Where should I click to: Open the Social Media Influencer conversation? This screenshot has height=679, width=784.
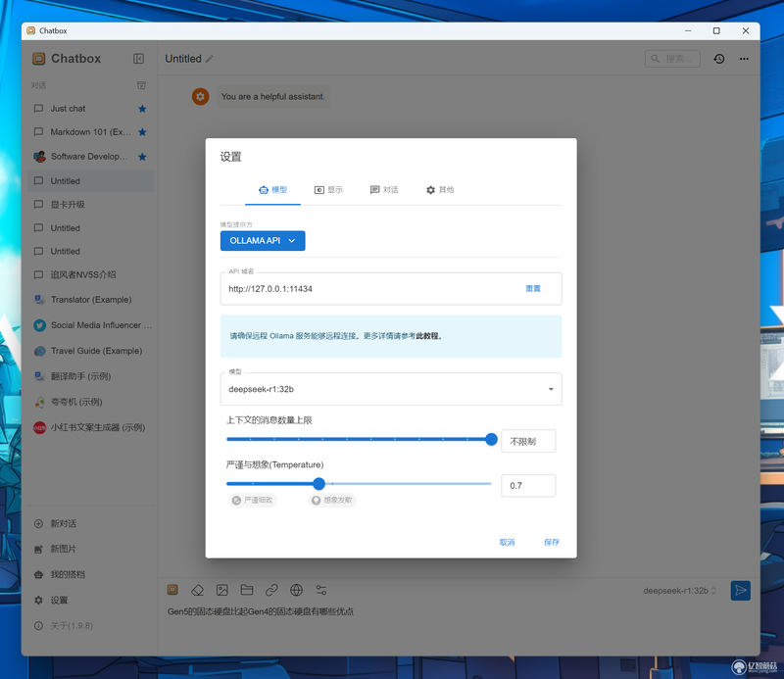point(90,325)
